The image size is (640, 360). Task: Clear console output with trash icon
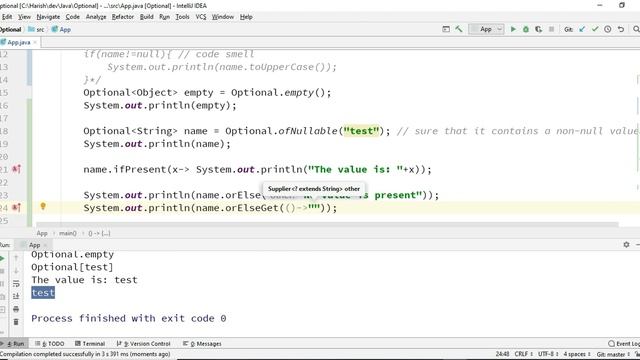[x=16, y=322]
